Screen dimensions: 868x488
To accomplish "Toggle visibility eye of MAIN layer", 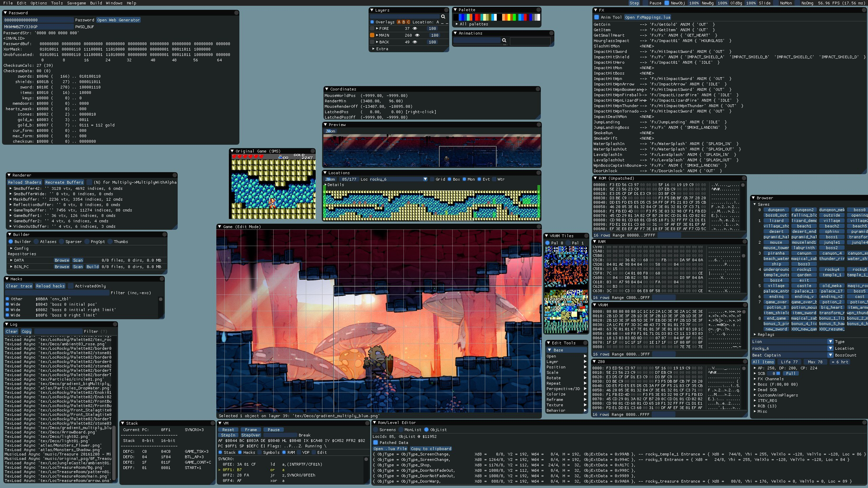I will click(417, 35).
